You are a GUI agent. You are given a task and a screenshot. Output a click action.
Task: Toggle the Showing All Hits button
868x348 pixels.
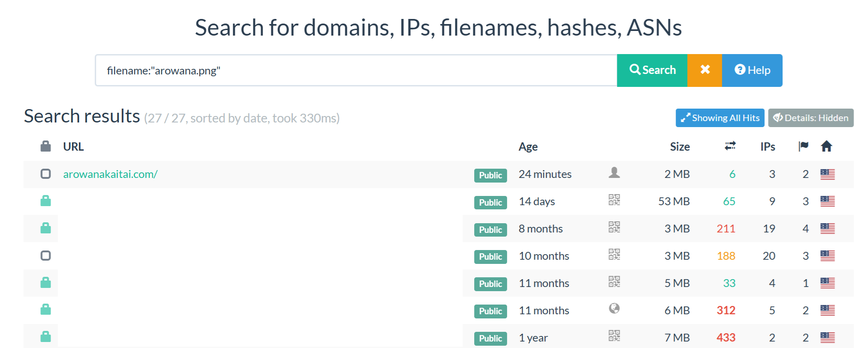tap(720, 118)
